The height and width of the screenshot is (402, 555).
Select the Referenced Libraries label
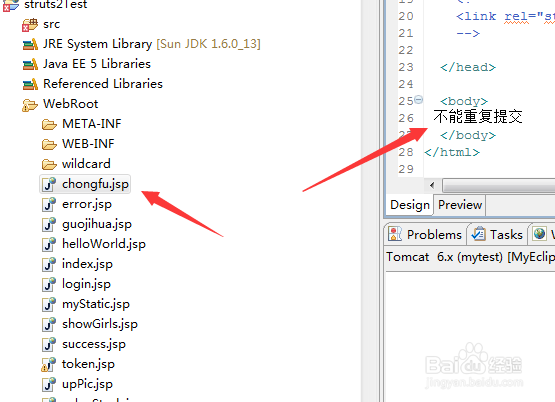(x=103, y=84)
